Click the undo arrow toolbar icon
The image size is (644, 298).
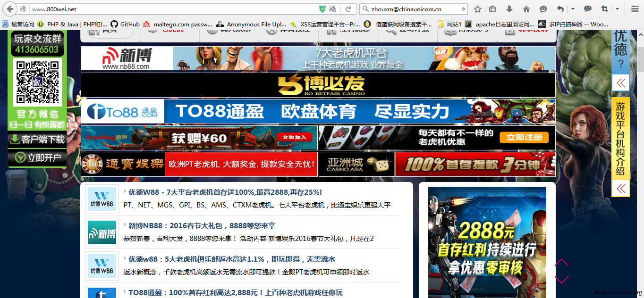pos(560,9)
